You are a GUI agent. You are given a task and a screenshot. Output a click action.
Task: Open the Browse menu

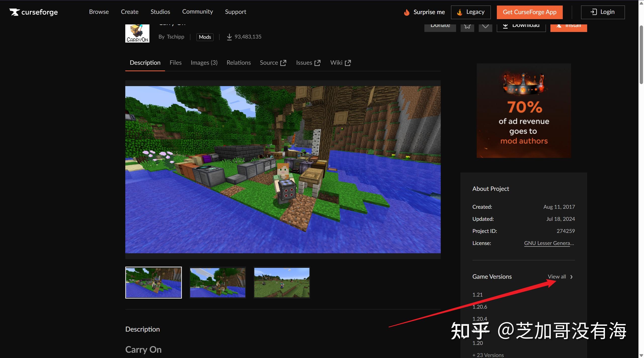(99, 12)
